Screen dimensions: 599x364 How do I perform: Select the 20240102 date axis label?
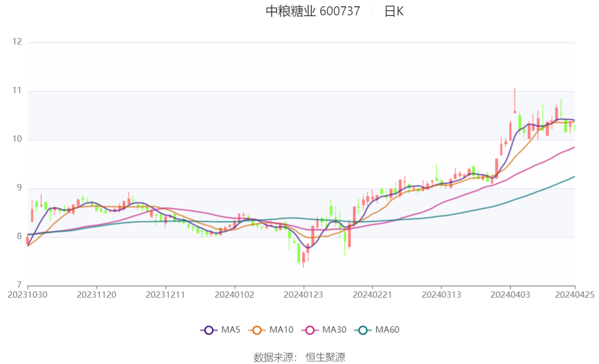[235, 295]
